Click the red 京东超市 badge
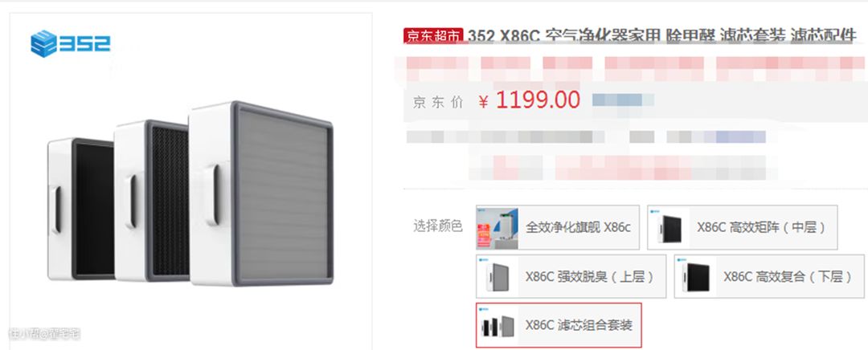The image size is (868, 350). (433, 36)
